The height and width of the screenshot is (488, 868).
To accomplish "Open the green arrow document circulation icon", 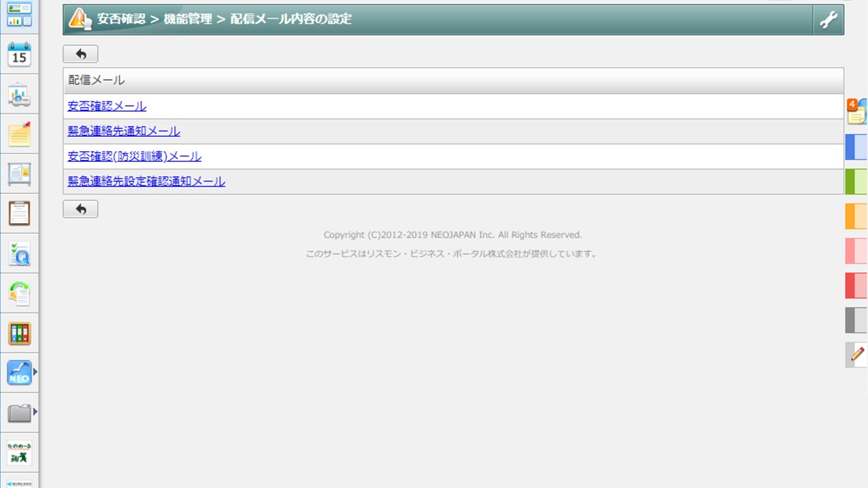I will [x=19, y=293].
